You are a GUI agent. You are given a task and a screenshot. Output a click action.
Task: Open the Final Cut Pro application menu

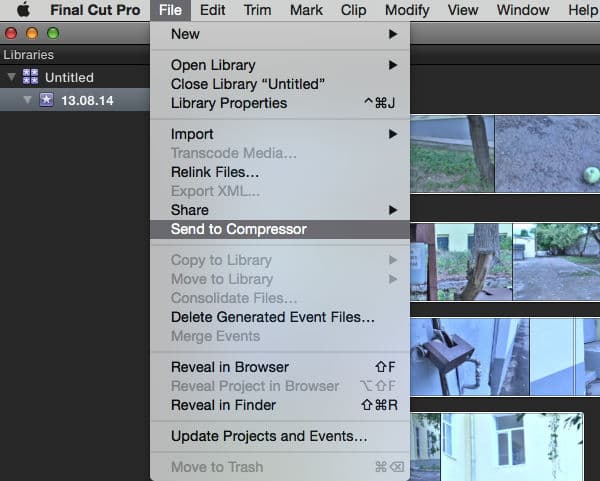click(x=95, y=10)
